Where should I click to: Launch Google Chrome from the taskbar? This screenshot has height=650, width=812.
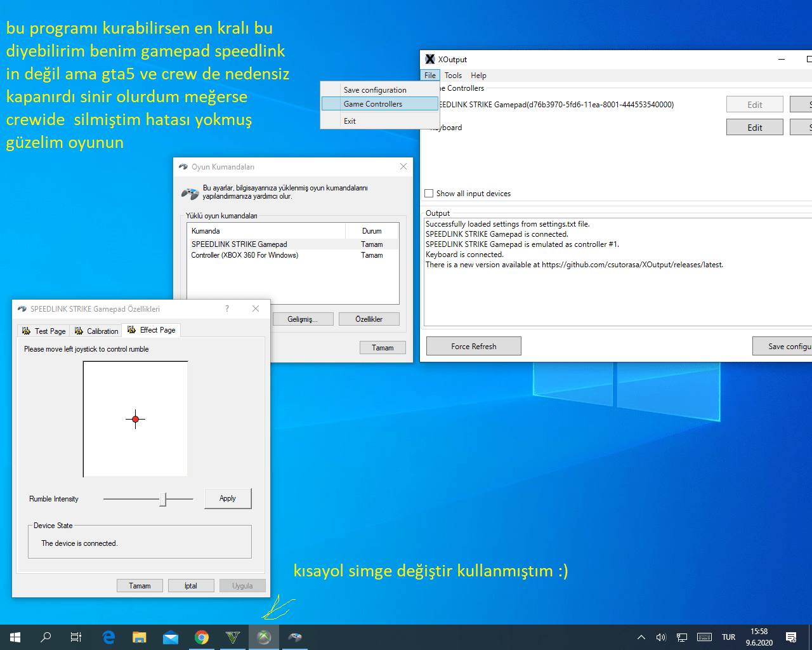click(x=202, y=637)
